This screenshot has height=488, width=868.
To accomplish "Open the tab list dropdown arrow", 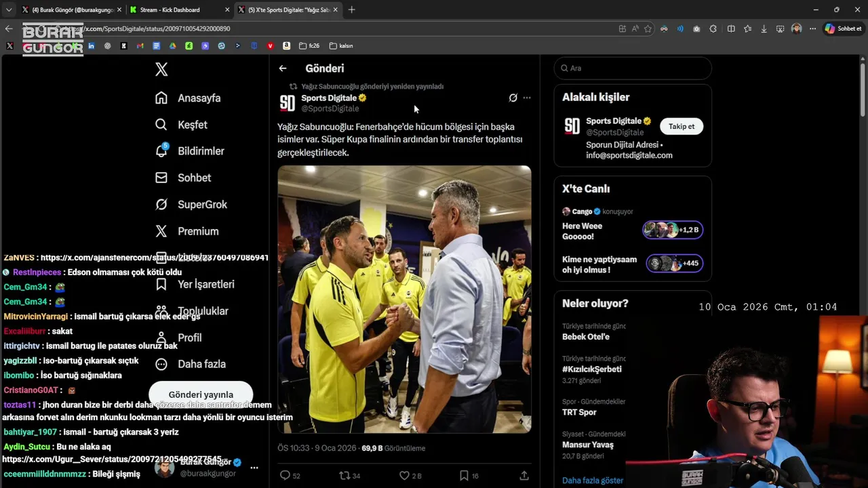I will pos(9,9).
